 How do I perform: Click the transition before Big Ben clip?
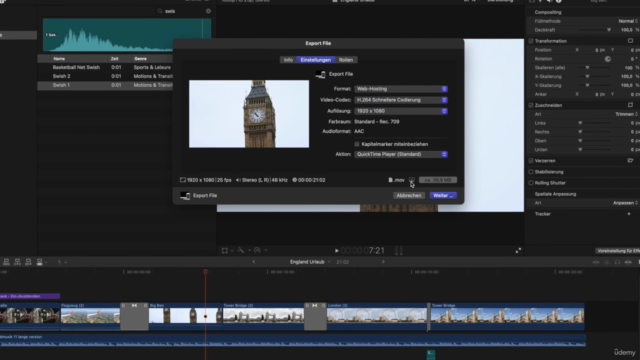[134, 316]
